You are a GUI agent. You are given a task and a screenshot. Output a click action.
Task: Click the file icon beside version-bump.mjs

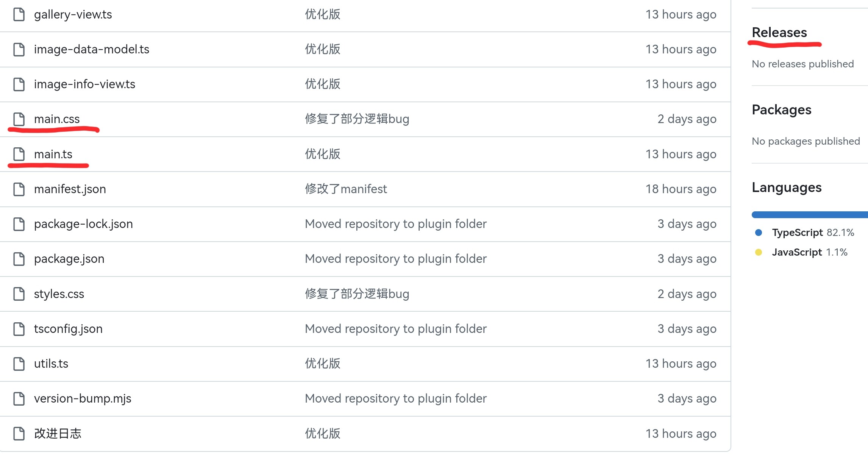point(19,398)
